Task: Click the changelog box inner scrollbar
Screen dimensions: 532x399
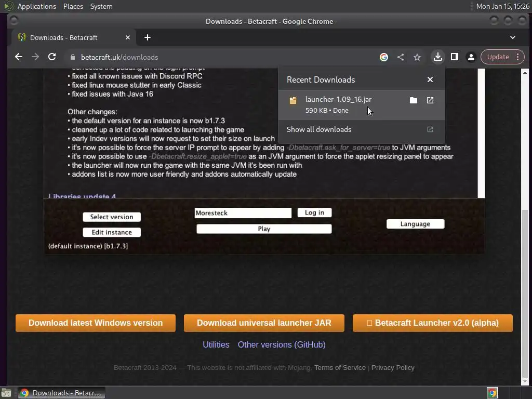Action: pyautogui.click(x=481, y=133)
